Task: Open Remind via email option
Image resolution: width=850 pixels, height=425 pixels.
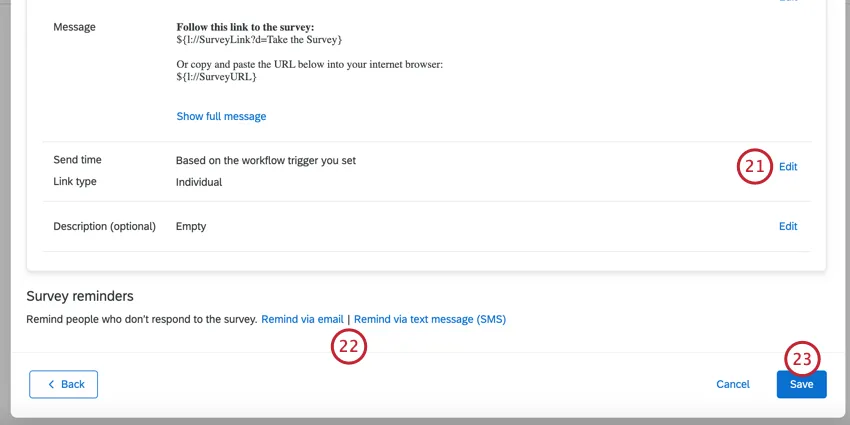Action: [x=302, y=319]
